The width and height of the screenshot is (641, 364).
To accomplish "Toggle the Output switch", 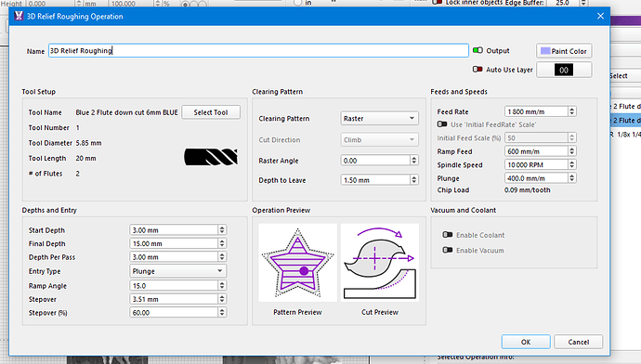I will pyautogui.click(x=477, y=51).
